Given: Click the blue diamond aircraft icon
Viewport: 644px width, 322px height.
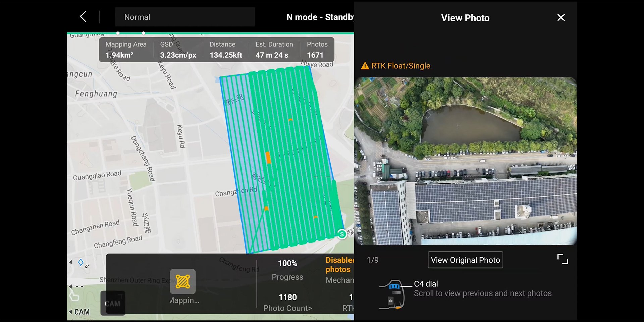Looking at the screenshot, I should click(81, 262).
